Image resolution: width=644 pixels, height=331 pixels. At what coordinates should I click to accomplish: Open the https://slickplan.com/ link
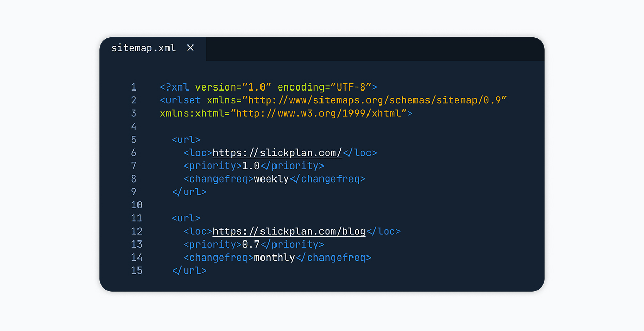[x=277, y=153]
